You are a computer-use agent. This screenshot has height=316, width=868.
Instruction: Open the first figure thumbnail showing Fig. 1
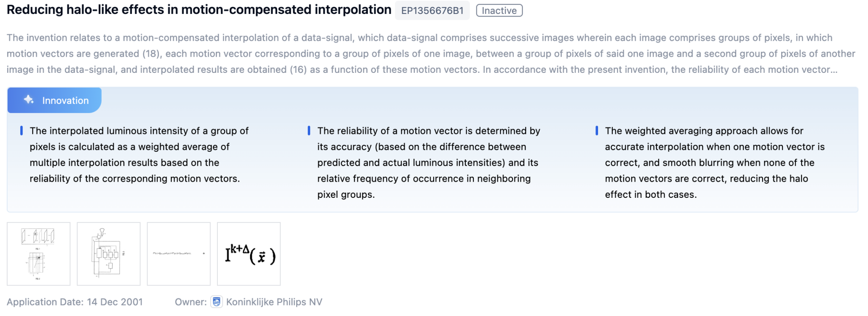coord(39,253)
